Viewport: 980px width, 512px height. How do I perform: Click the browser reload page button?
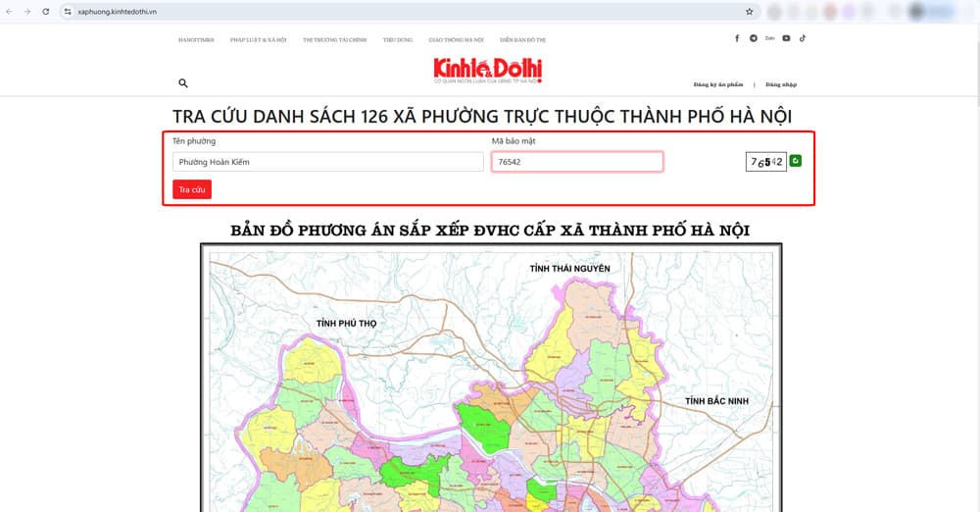coord(45,11)
